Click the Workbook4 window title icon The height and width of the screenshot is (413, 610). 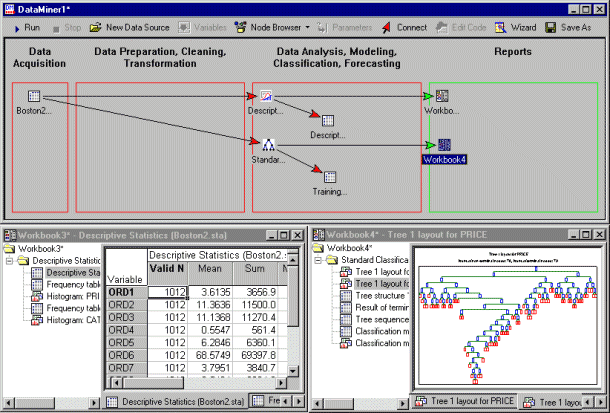319,234
